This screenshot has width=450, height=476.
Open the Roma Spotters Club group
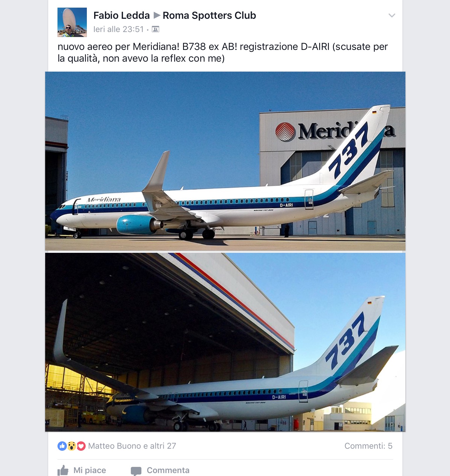[209, 15]
